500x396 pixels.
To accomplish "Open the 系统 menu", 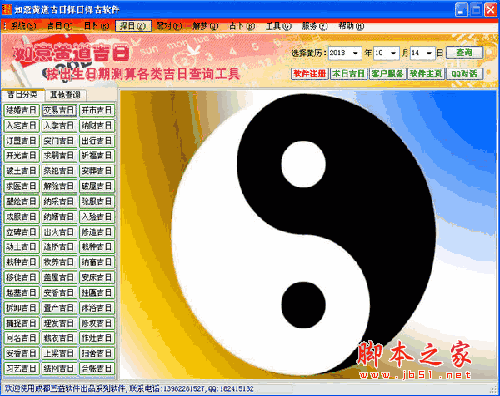I will pyautogui.click(x=23, y=26).
